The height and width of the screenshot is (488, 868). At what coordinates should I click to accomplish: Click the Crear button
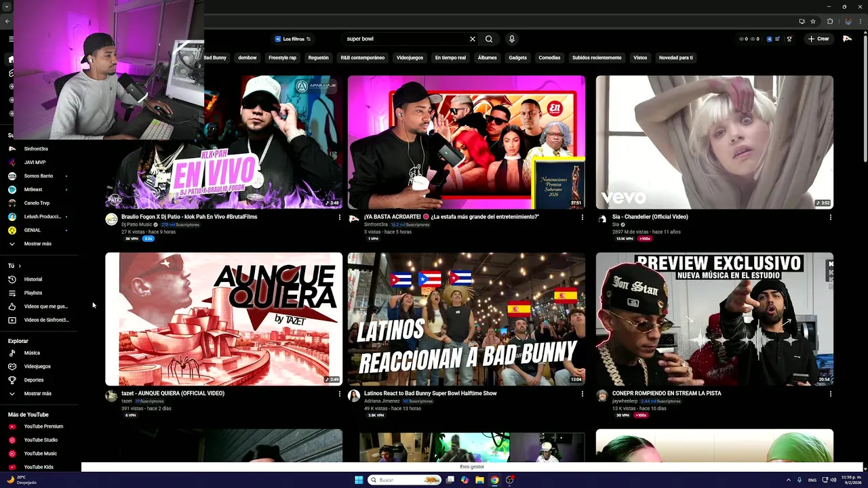(818, 39)
